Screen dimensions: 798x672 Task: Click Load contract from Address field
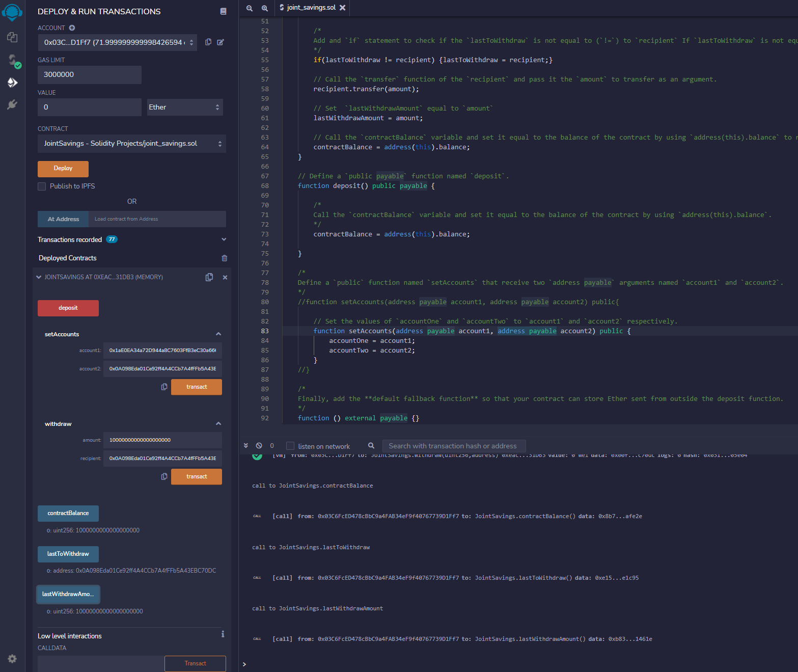coord(157,219)
